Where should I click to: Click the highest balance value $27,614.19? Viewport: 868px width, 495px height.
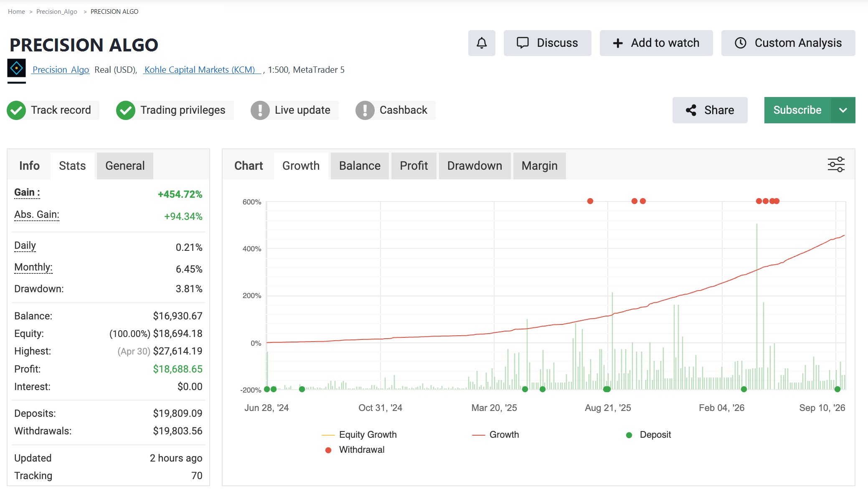pyautogui.click(x=178, y=351)
